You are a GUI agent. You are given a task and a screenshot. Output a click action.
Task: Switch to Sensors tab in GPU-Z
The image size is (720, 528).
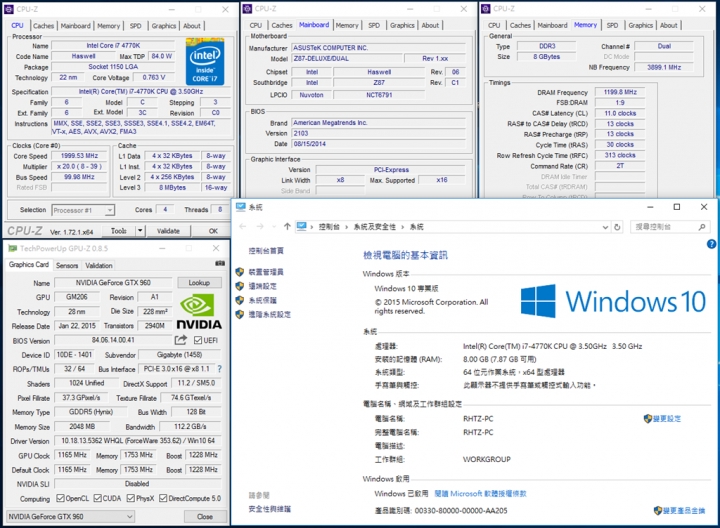pyautogui.click(x=67, y=265)
